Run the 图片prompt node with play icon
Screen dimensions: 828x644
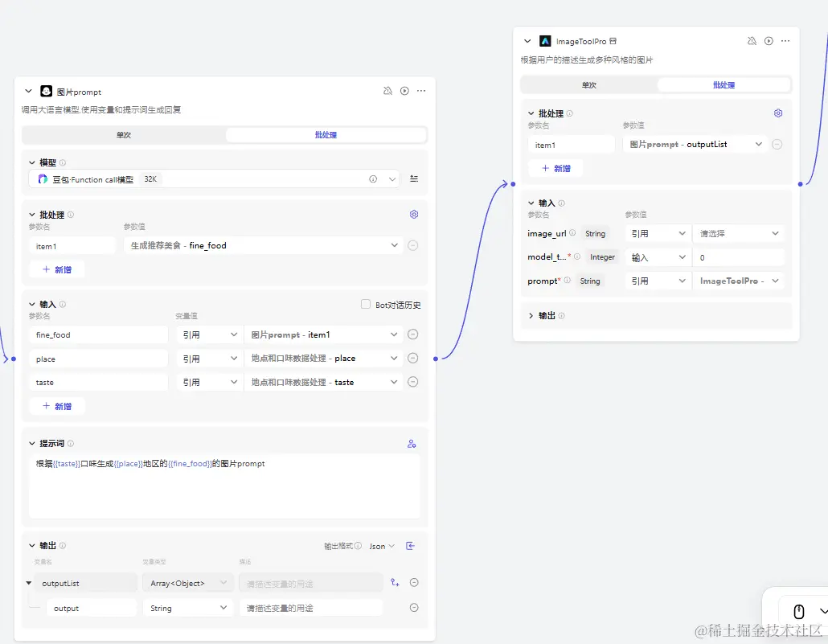coord(404,91)
